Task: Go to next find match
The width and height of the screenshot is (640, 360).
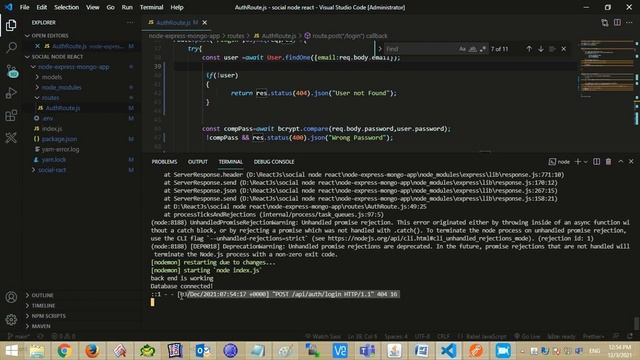Action: (541, 49)
